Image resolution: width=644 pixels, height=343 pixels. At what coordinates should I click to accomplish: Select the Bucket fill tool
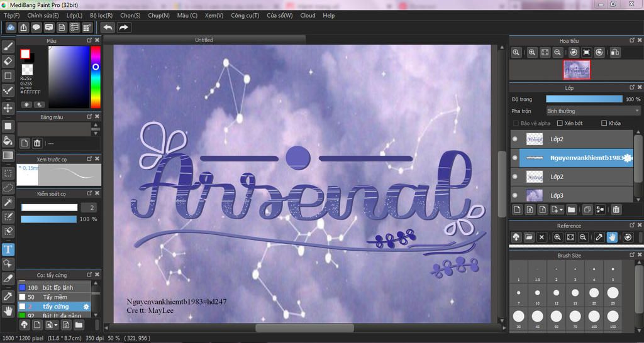pyautogui.click(x=8, y=141)
